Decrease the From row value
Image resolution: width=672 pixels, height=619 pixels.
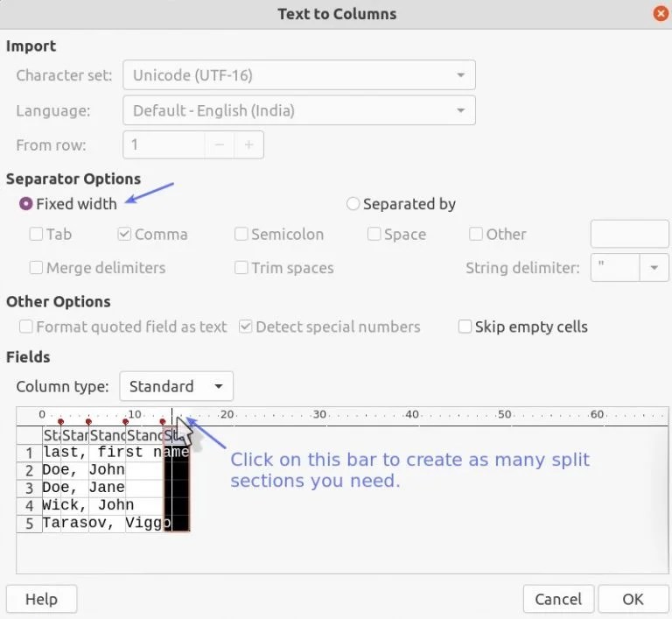220,145
